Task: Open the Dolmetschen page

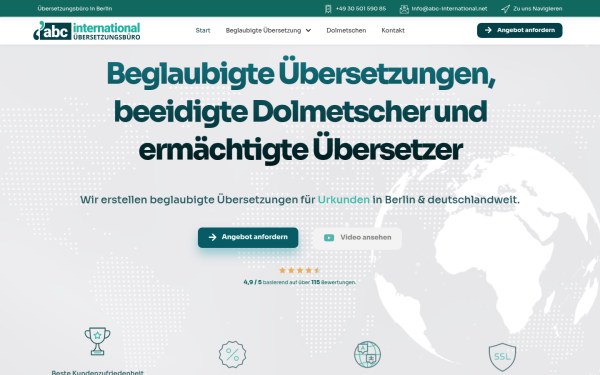Action: point(346,30)
